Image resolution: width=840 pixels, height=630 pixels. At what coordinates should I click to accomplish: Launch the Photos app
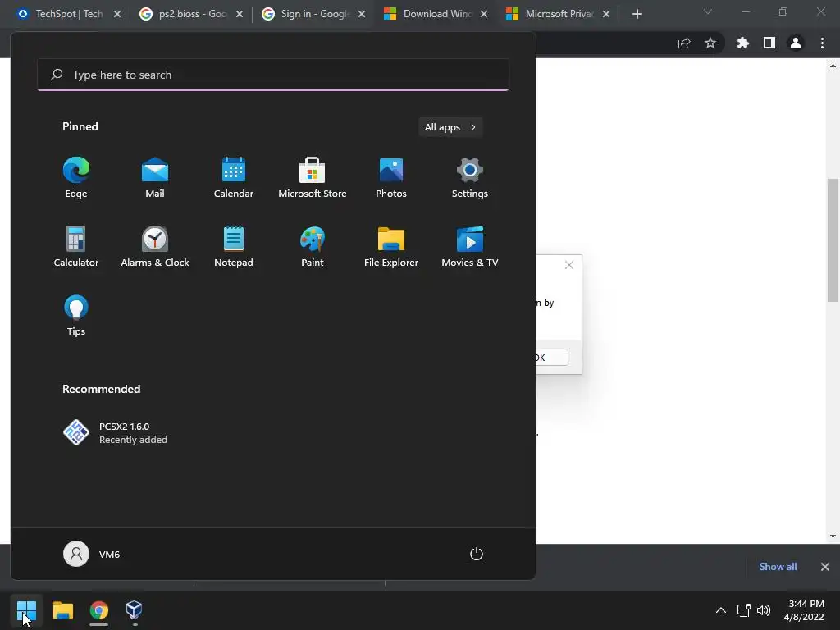coord(391,178)
